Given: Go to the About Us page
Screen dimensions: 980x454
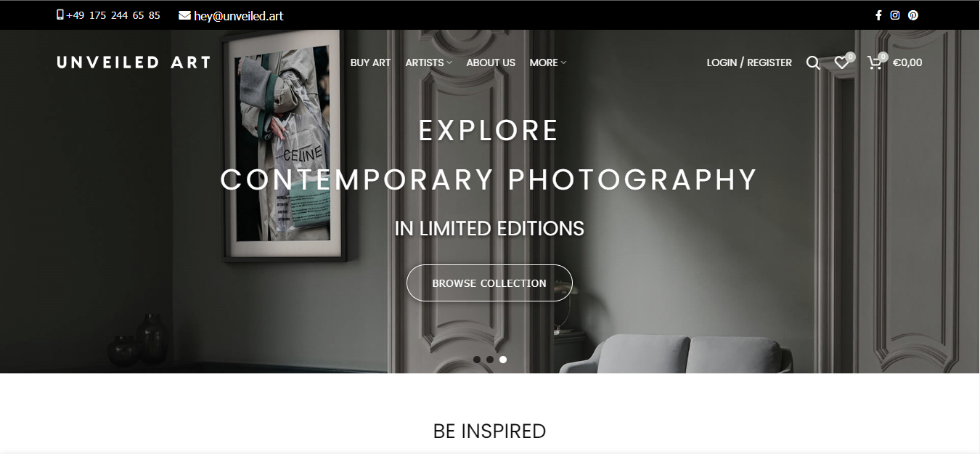Looking at the screenshot, I should point(491,62).
